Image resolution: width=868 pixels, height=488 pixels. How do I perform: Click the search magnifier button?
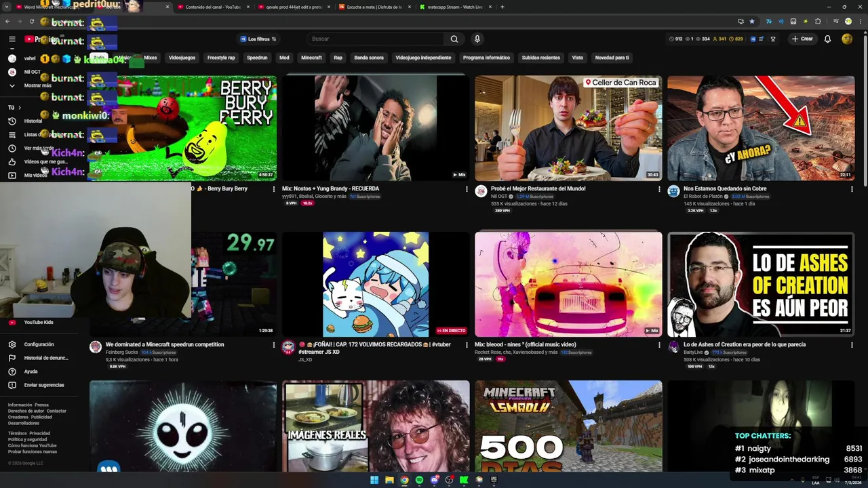pyautogui.click(x=454, y=39)
